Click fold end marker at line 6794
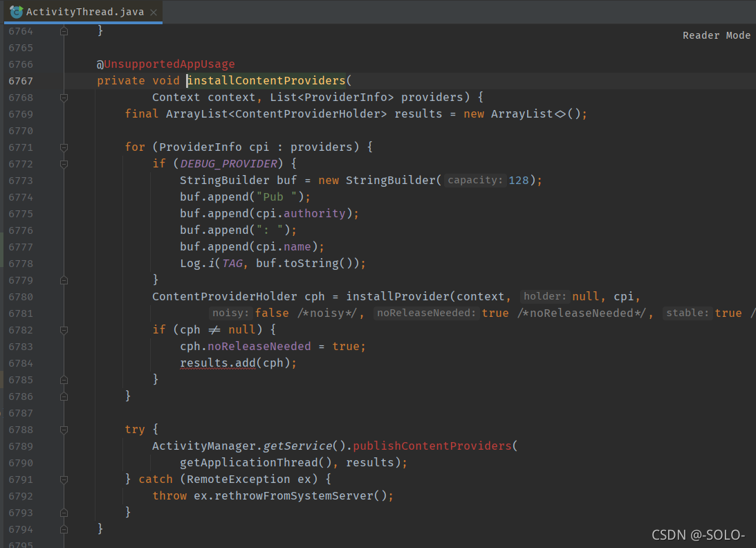 click(64, 530)
